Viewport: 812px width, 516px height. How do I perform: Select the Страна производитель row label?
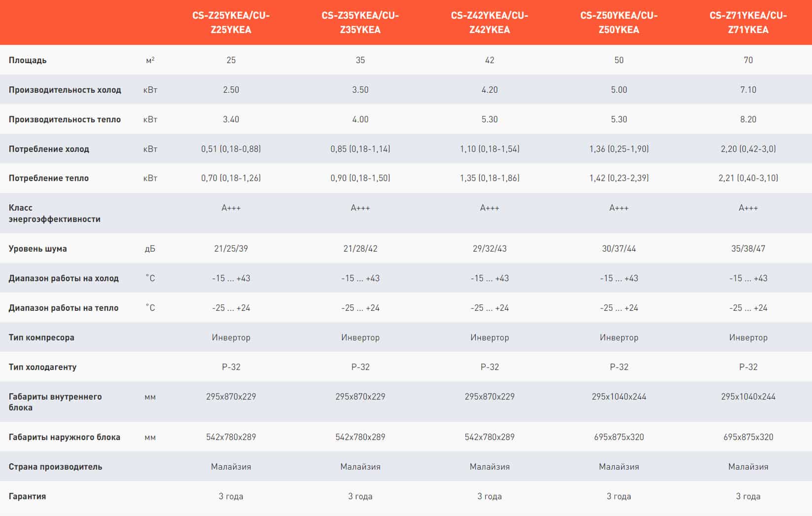(55, 467)
